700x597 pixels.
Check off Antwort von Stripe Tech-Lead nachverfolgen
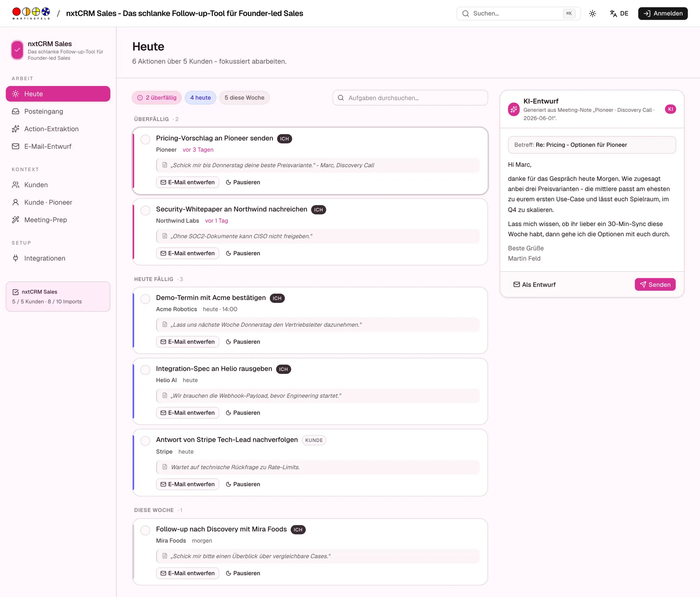pyautogui.click(x=145, y=441)
